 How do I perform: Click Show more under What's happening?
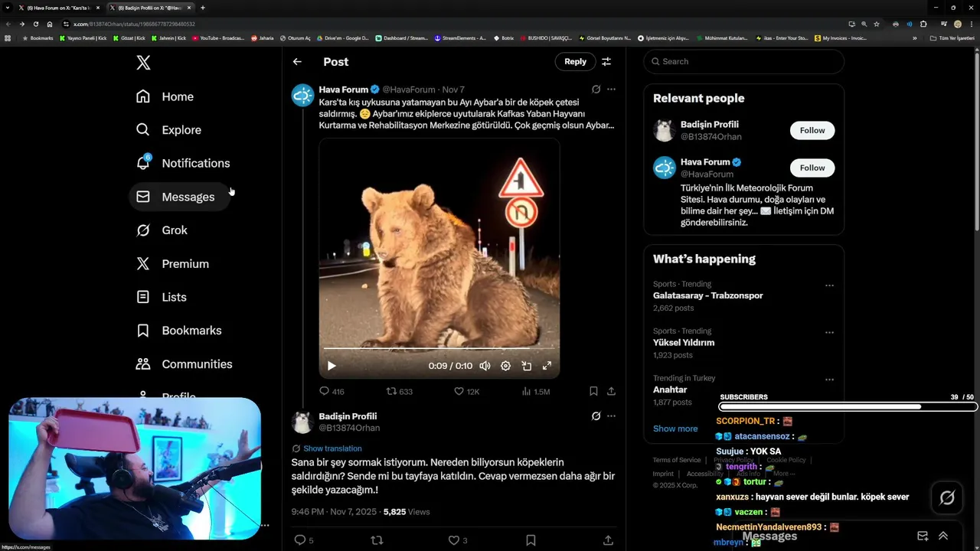click(x=675, y=429)
